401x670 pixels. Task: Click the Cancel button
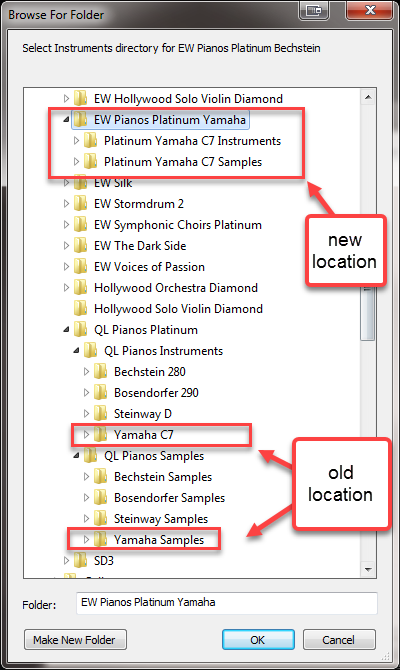tap(339, 639)
